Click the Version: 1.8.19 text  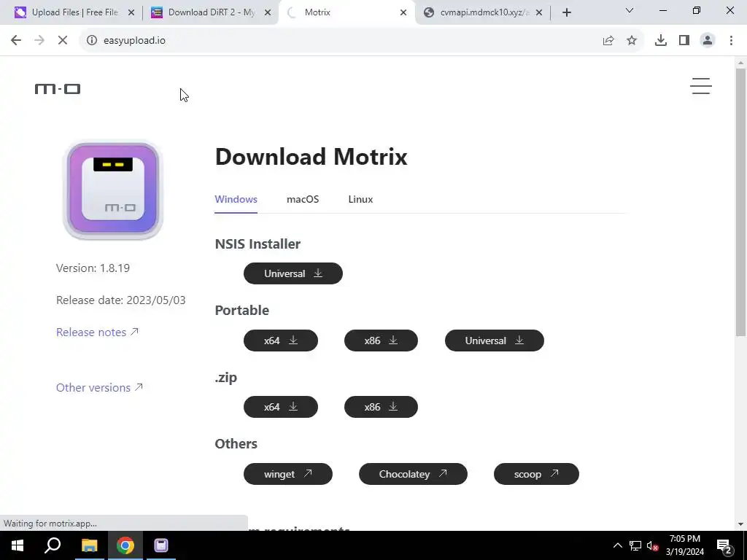pyautogui.click(x=93, y=268)
